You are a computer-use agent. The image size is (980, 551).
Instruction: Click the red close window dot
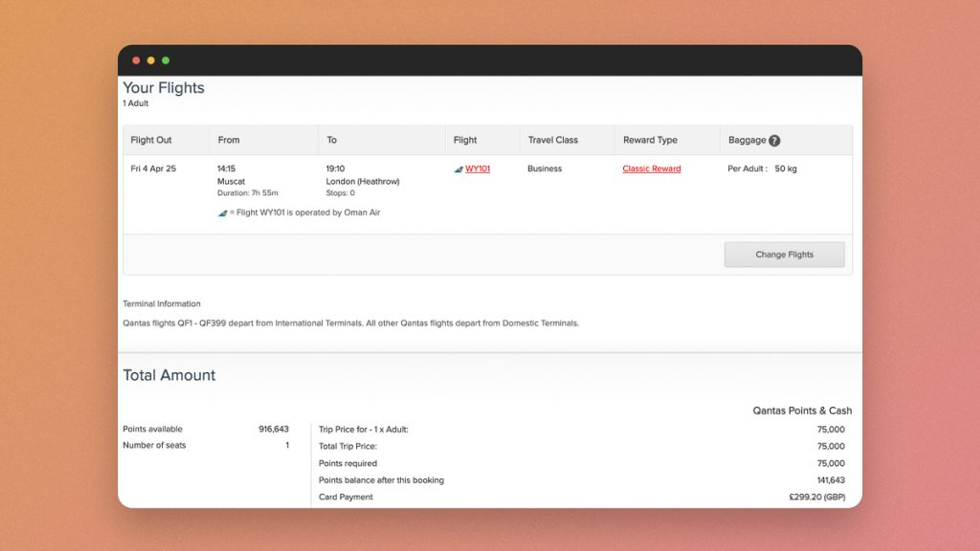point(136,60)
